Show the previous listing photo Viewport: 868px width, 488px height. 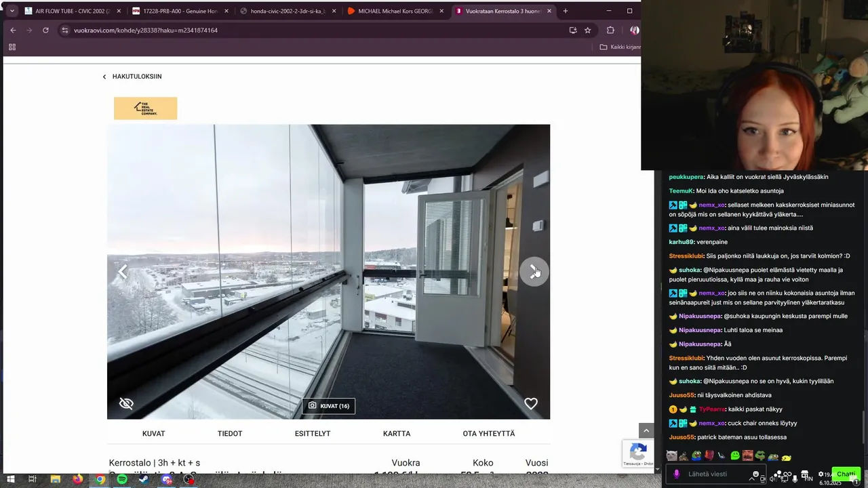pyautogui.click(x=123, y=272)
